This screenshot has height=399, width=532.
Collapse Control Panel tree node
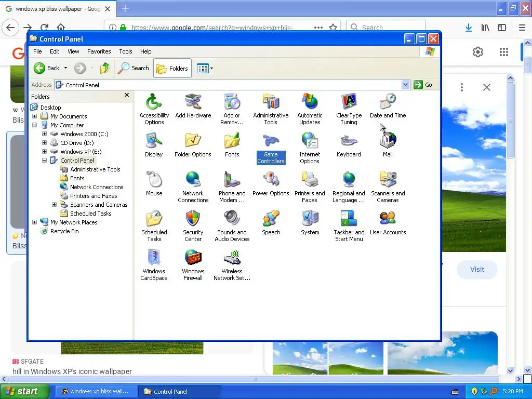45,160
